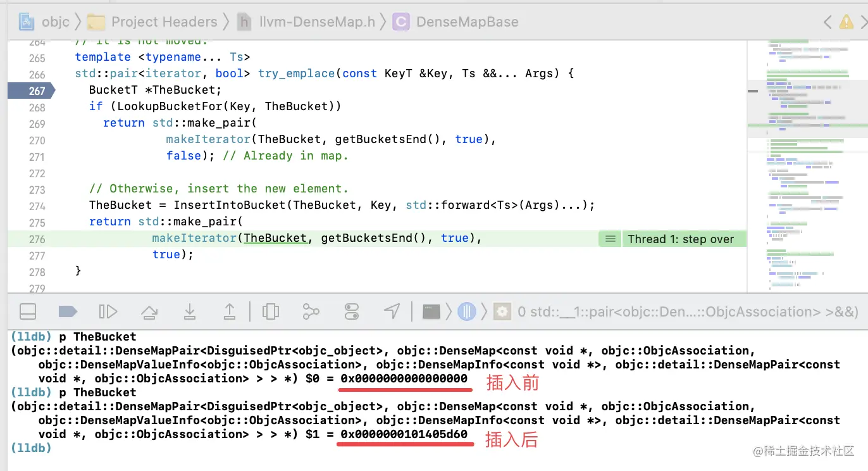This screenshot has width=868, height=471.
Task: Open the Debug Memory Graph icon
Action: click(311, 311)
